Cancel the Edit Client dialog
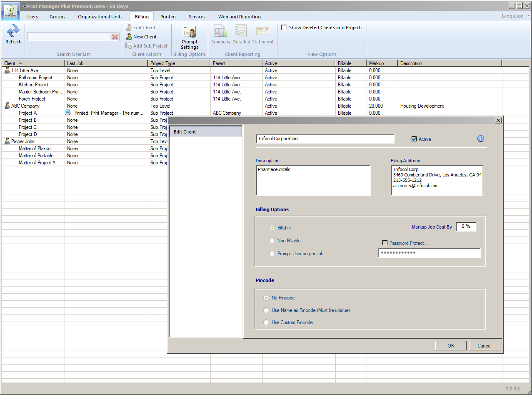532x395 pixels. [485, 345]
